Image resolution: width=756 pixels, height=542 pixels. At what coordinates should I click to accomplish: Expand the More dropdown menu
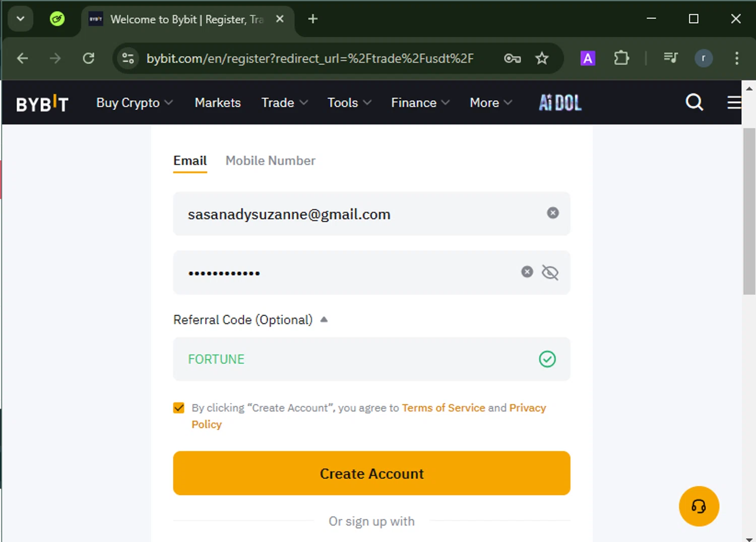coord(491,103)
